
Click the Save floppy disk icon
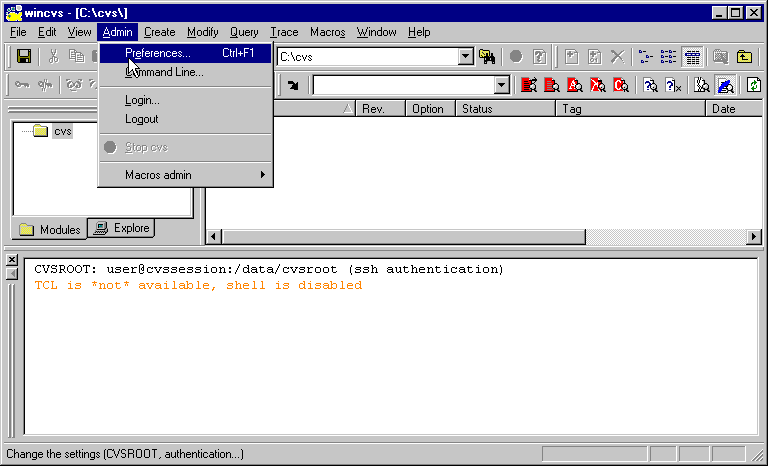click(x=23, y=57)
